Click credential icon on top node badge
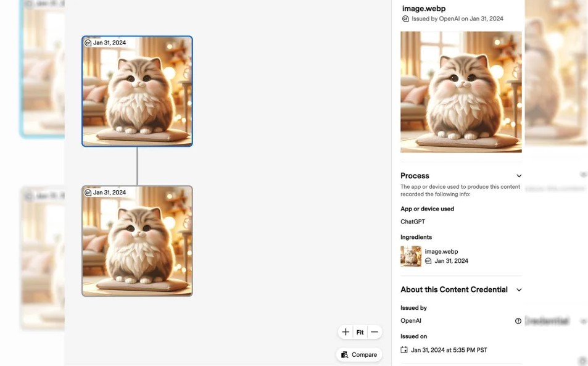The width and height of the screenshot is (588, 366). [88, 43]
